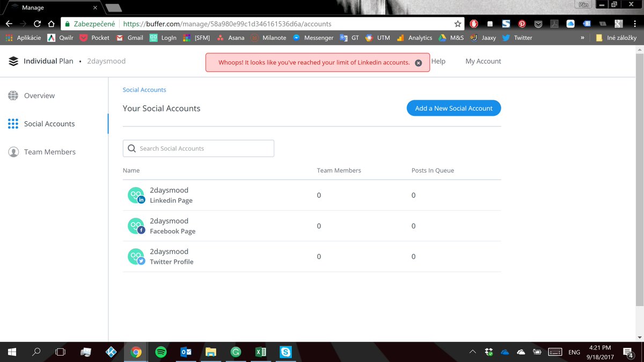The width and height of the screenshot is (644, 362).
Task: Open Task View on taskbar
Action: (61, 352)
